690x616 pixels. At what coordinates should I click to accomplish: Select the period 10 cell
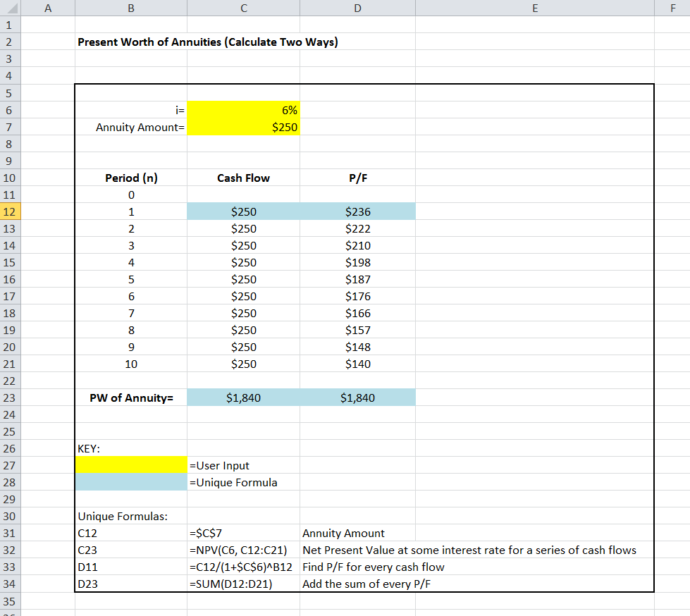(x=131, y=364)
